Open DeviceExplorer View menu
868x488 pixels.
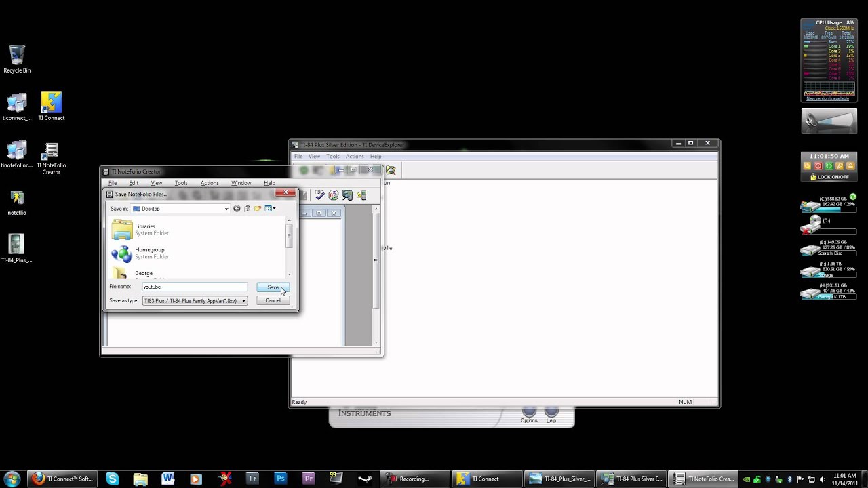315,157
